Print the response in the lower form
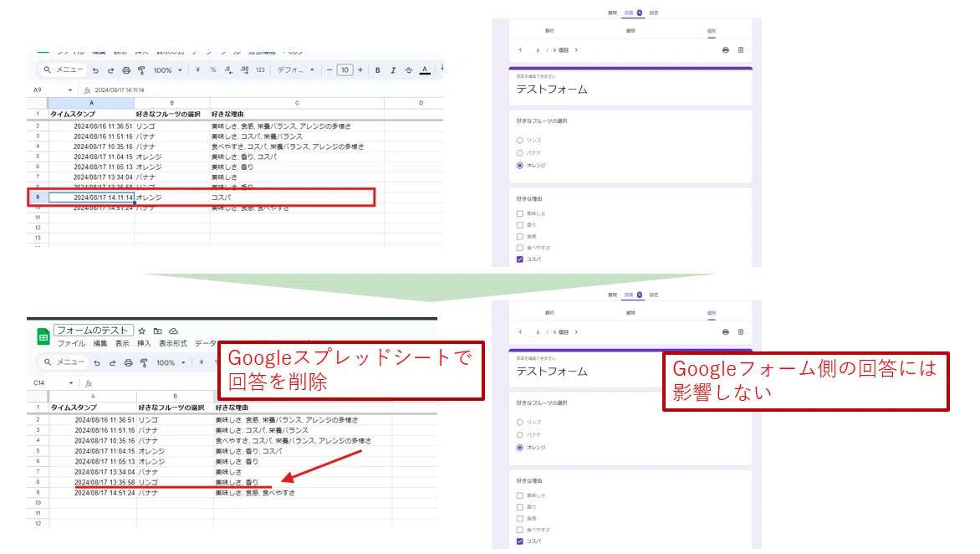Viewport: 980px width, 554px height. point(726,332)
